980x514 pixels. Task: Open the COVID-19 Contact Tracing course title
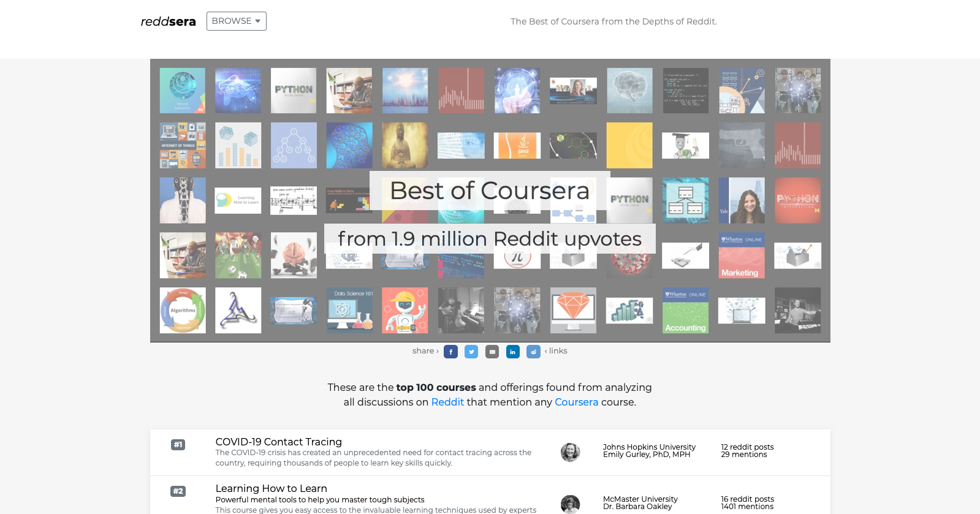pyautogui.click(x=279, y=442)
